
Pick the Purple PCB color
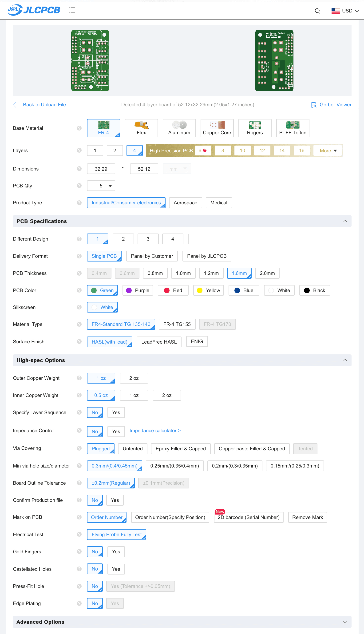138,290
